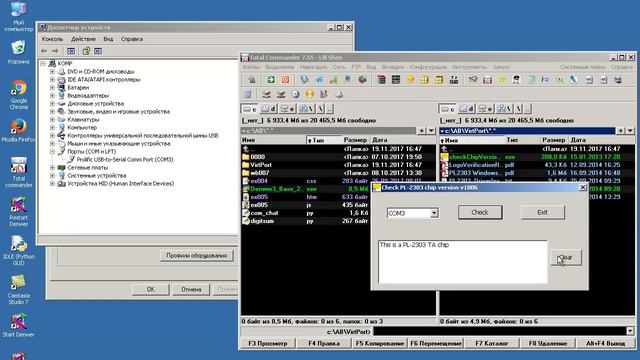Collapse the KOMP root node in Device Manager
640x360 pixels.
point(43,64)
